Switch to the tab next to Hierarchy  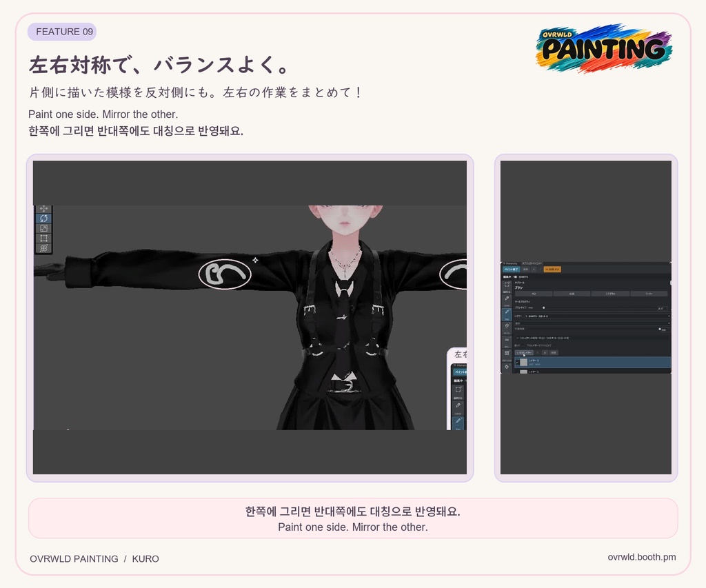pos(532,263)
